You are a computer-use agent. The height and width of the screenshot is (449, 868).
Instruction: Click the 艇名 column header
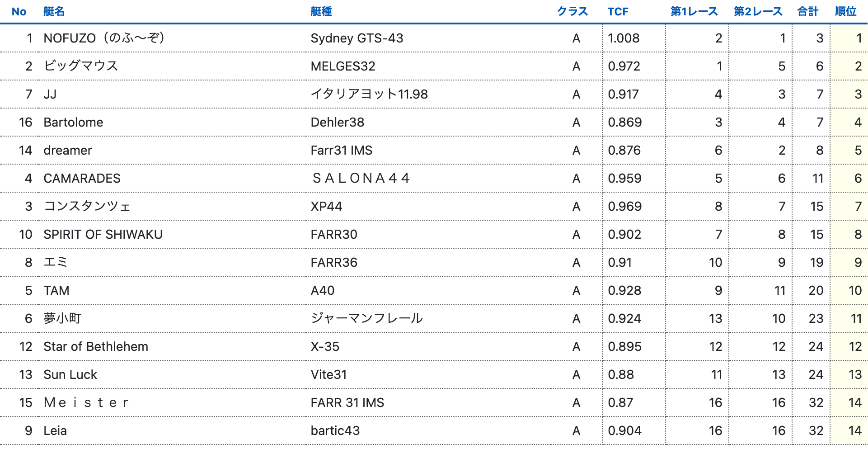[54, 12]
